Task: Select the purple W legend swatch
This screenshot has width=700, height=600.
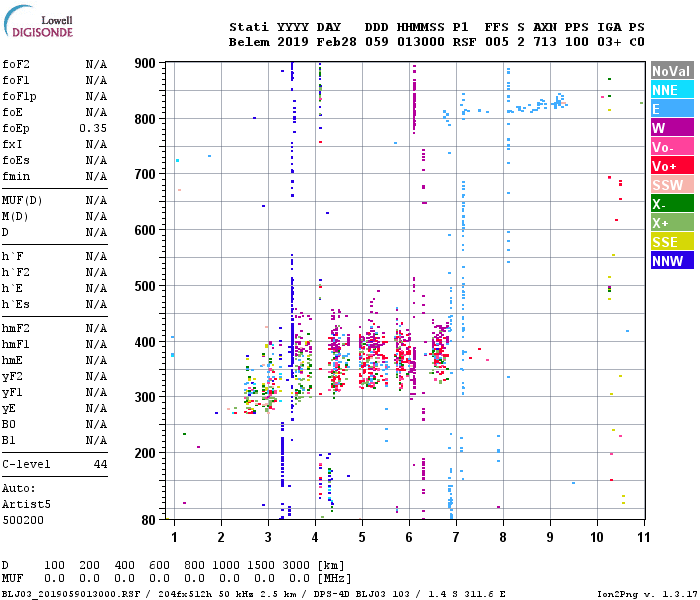Action: (x=672, y=128)
